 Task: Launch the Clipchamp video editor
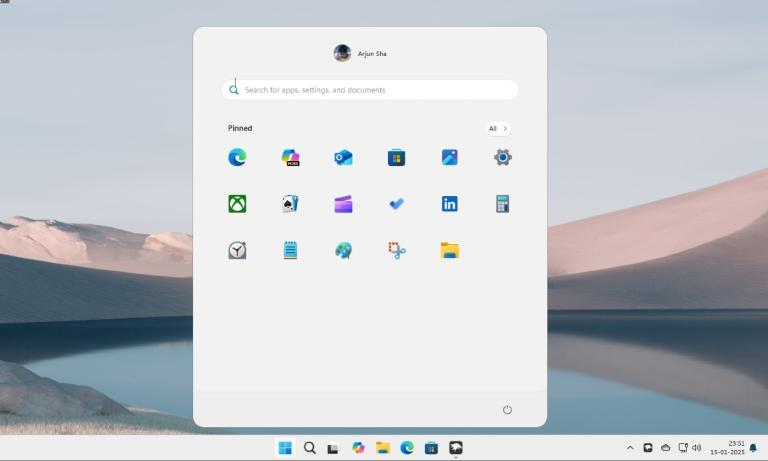coord(343,204)
